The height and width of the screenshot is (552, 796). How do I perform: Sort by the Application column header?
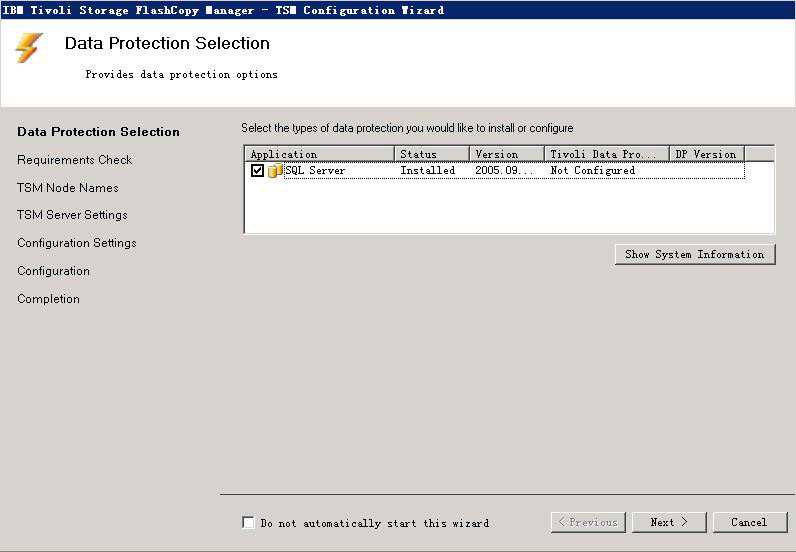pos(319,154)
